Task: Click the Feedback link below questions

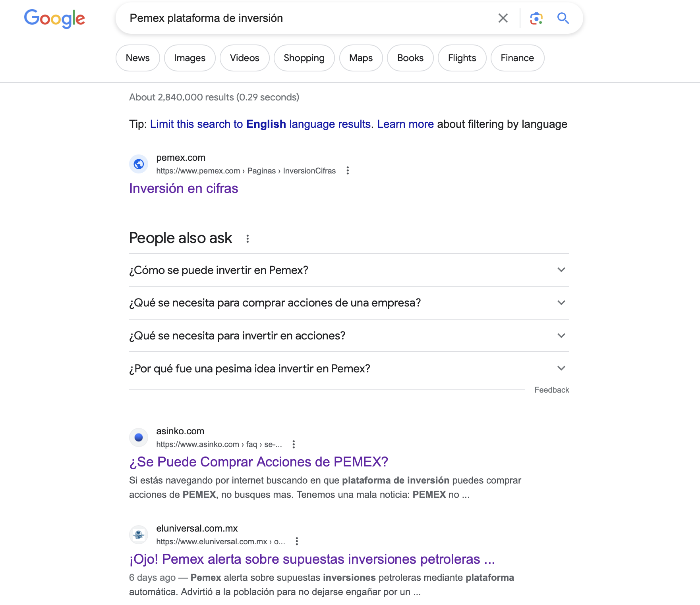Action: click(x=552, y=390)
